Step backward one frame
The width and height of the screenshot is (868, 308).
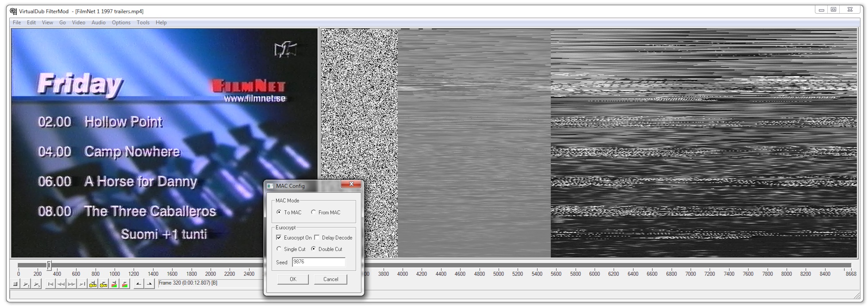click(61, 284)
